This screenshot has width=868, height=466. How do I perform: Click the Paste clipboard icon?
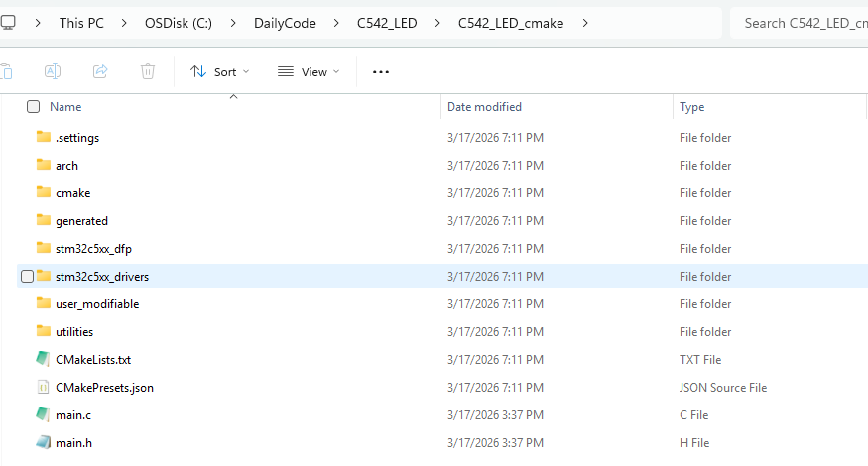pos(6,71)
